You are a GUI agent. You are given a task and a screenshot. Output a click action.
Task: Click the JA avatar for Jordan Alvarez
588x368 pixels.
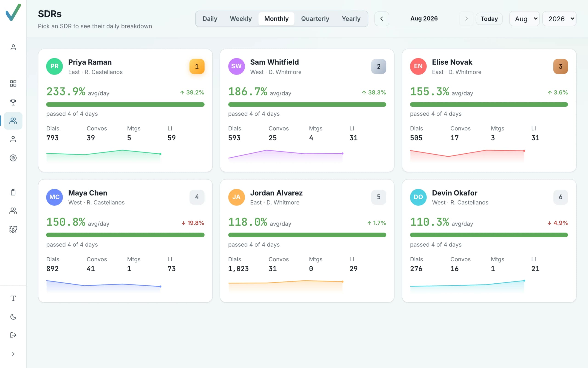coord(236,197)
